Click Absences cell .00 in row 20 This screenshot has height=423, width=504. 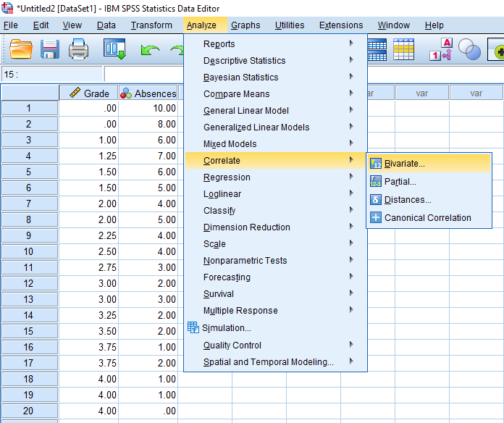point(148,411)
